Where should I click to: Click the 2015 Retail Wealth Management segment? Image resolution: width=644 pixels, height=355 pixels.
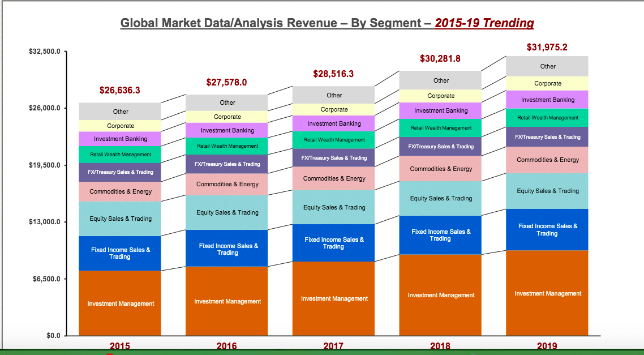tap(120, 155)
